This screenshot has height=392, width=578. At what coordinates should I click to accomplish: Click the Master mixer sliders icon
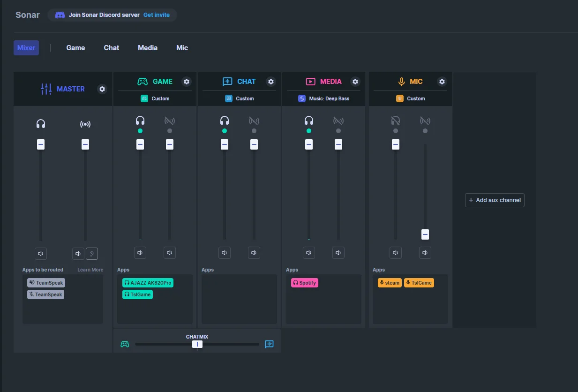point(46,89)
